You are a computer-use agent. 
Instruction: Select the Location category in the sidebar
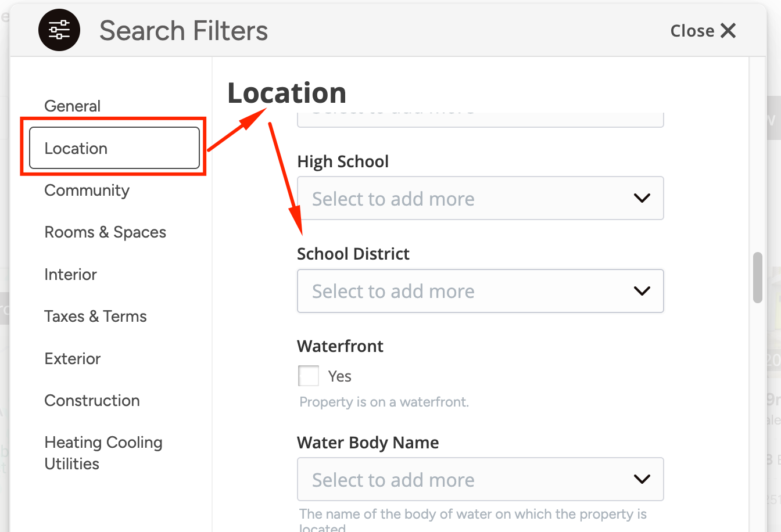pos(76,148)
